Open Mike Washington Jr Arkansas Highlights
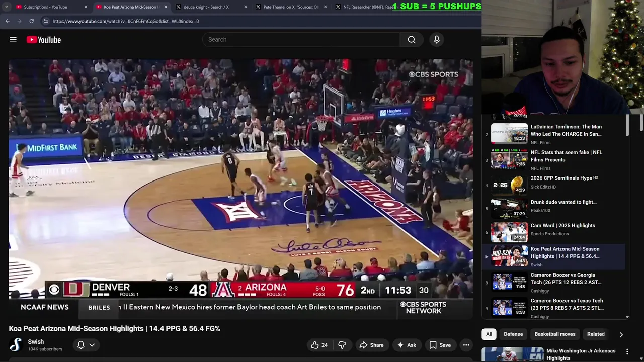The height and width of the screenshot is (362, 644). tap(581, 354)
